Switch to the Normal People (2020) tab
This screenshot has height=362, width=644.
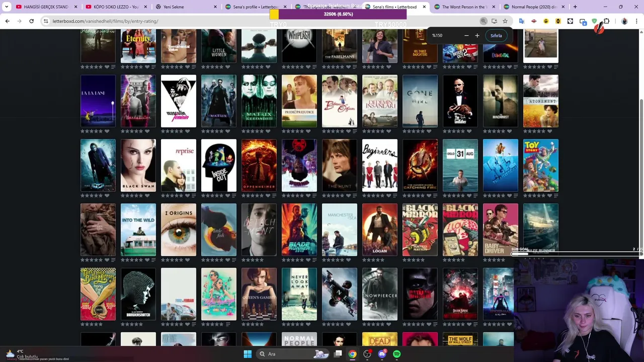tap(533, 7)
